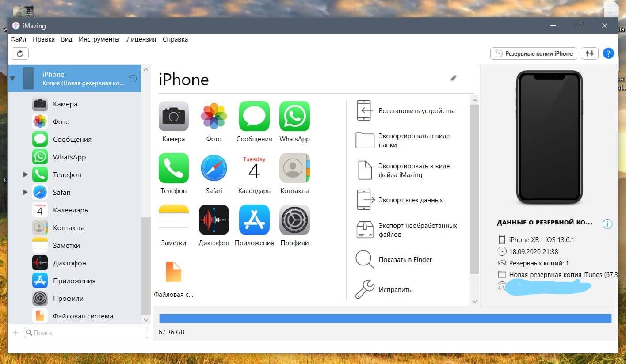
Task: Click the black iPhone device image
Action: pos(549,137)
